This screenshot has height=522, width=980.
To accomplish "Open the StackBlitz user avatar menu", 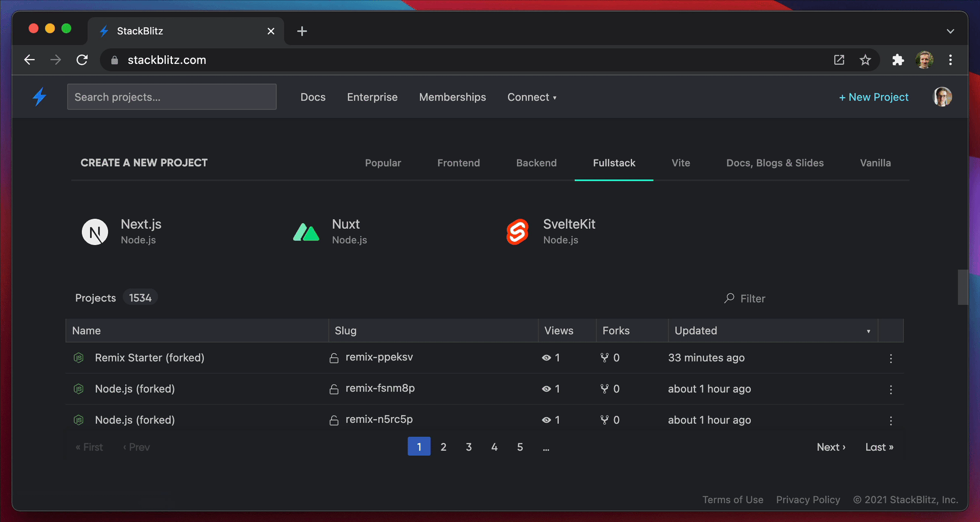I will (x=942, y=97).
